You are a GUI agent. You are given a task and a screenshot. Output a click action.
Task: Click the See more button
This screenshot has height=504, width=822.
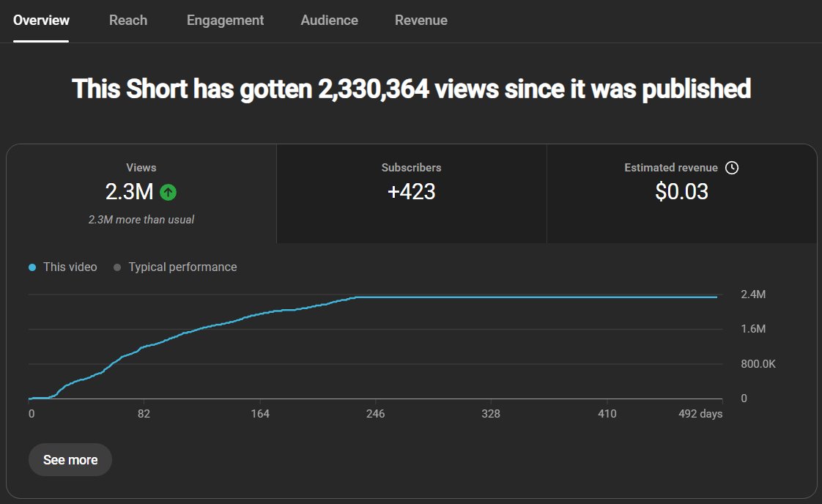[70, 460]
